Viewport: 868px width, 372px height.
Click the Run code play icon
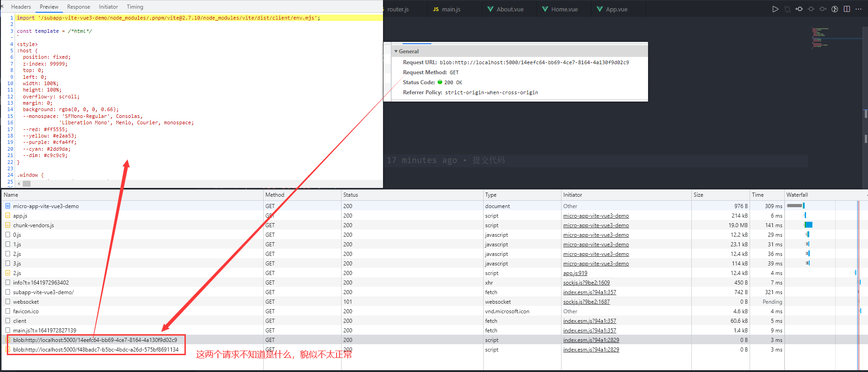click(775, 9)
